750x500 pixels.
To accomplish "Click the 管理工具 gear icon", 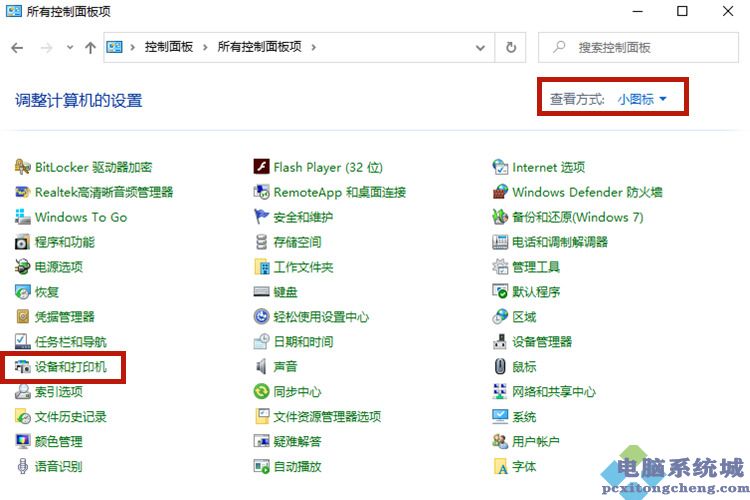I will click(500, 267).
